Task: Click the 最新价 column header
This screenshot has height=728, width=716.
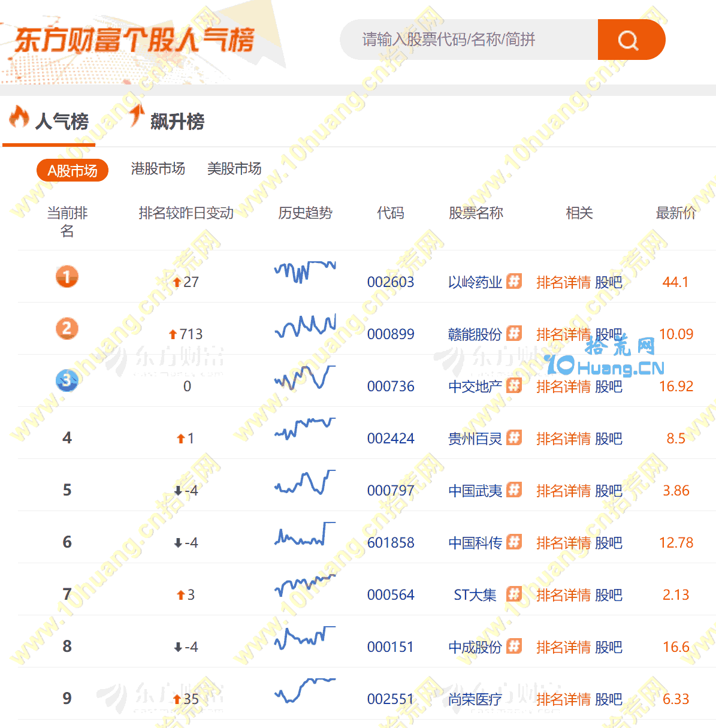Action: (x=676, y=213)
